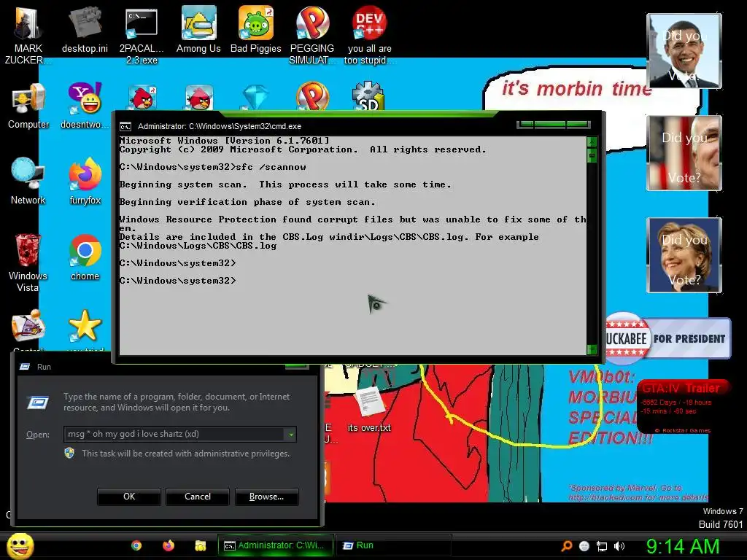Click the McCain 'Did you Vote?' gadget
747x560 pixels.
[684, 153]
